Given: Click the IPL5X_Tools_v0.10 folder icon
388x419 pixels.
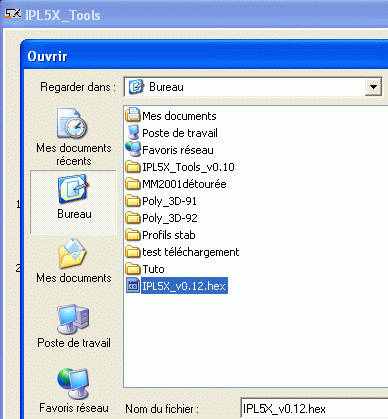Looking at the screenshot, I should 133,166.
